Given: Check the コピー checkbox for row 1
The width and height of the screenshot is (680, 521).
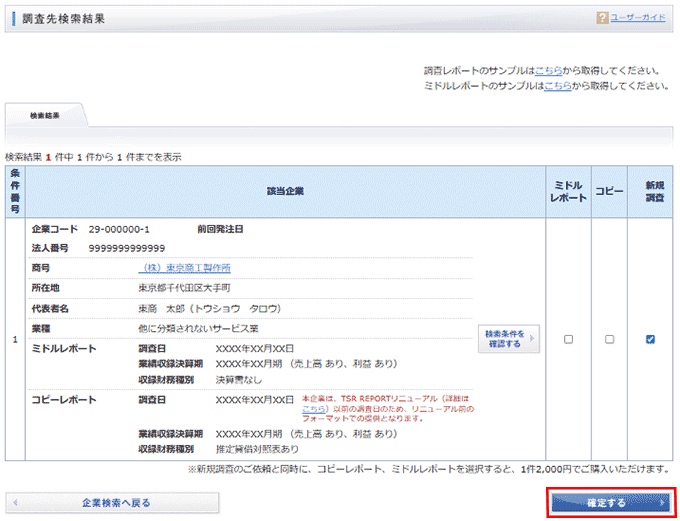Looking at the screenshot, I should (609, 339).
